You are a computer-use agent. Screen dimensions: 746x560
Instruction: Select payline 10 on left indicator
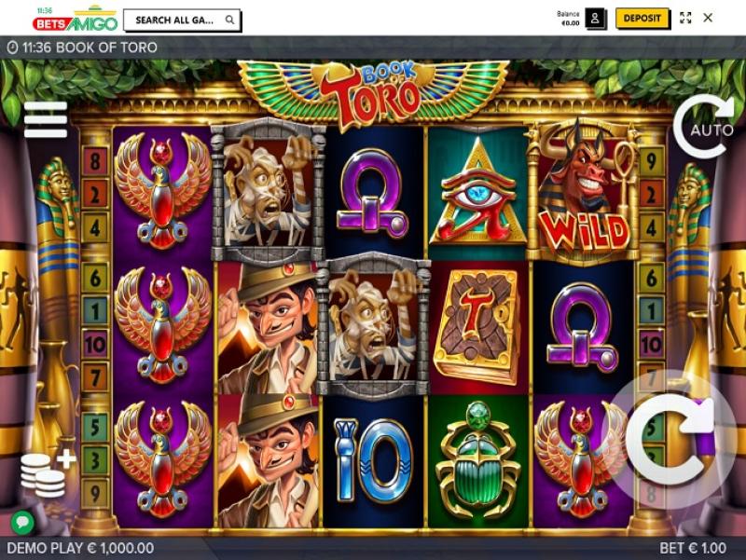95,344
